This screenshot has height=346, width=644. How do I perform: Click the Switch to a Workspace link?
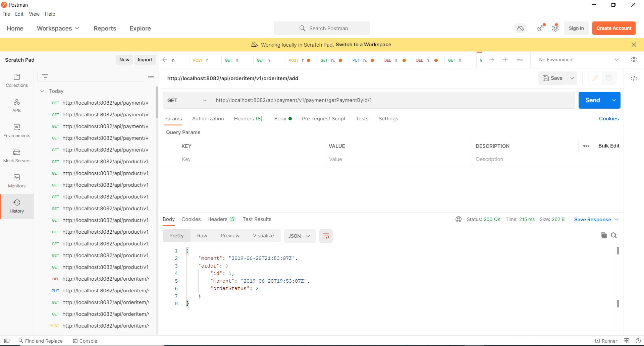(x=363, y=45)
